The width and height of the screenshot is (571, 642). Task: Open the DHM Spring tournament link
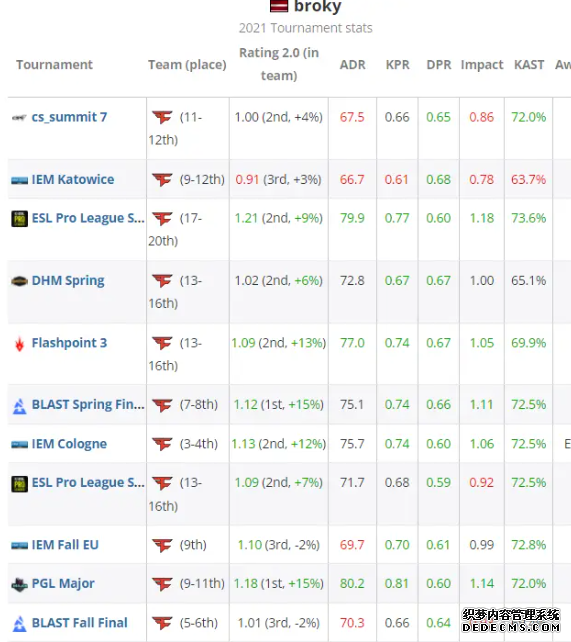tap(68, 281)
